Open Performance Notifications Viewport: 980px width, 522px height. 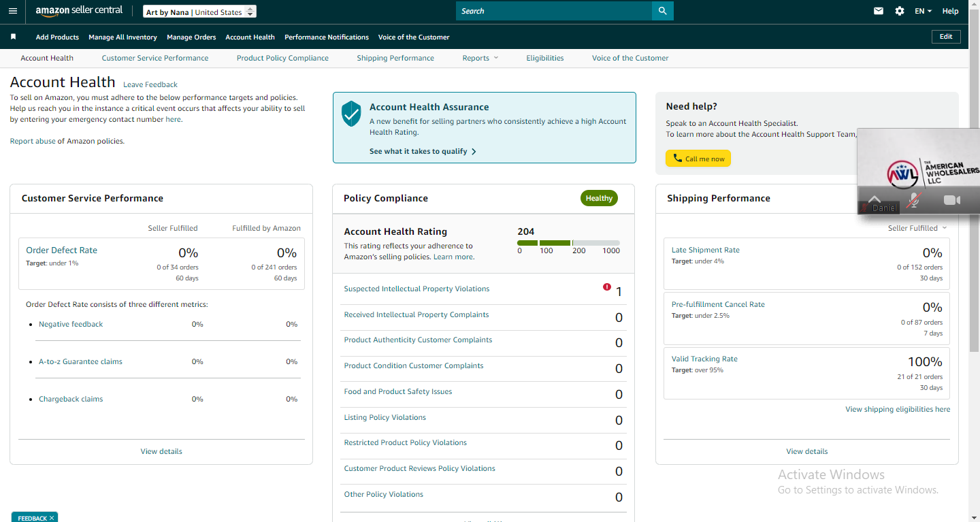(x=327, y=37)
